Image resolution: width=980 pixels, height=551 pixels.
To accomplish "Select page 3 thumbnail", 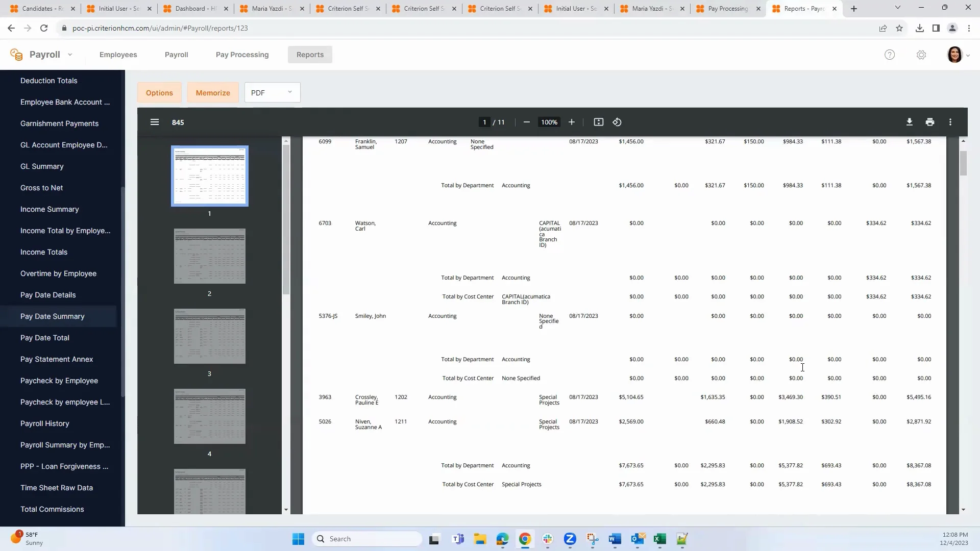I will 209,336.
